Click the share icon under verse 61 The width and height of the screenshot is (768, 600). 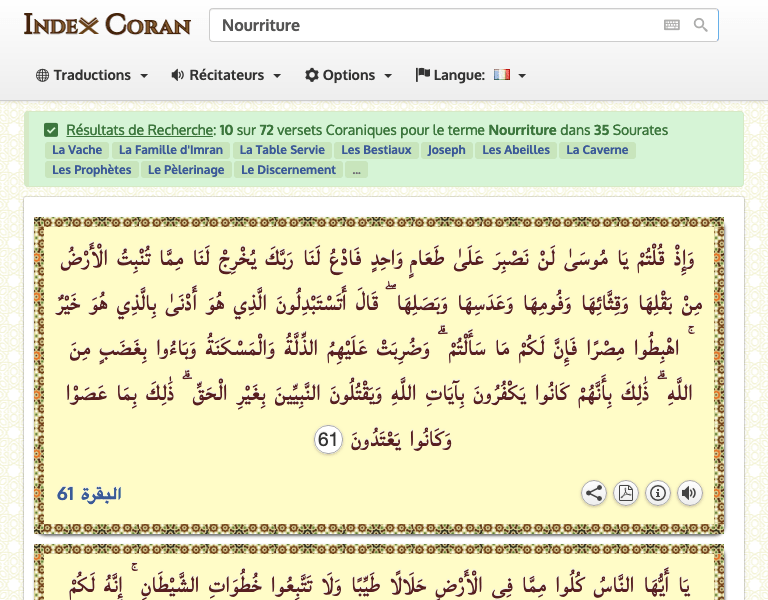594,493
